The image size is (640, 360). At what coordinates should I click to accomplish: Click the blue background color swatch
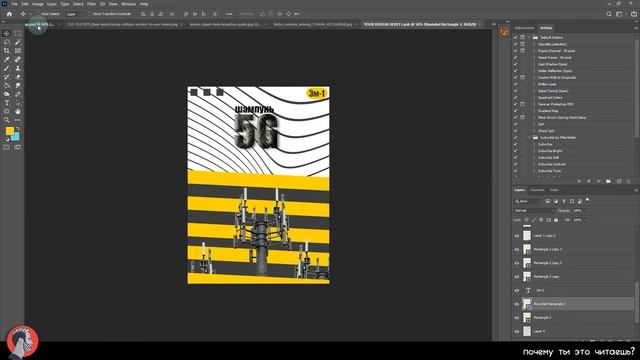(16, 137)
